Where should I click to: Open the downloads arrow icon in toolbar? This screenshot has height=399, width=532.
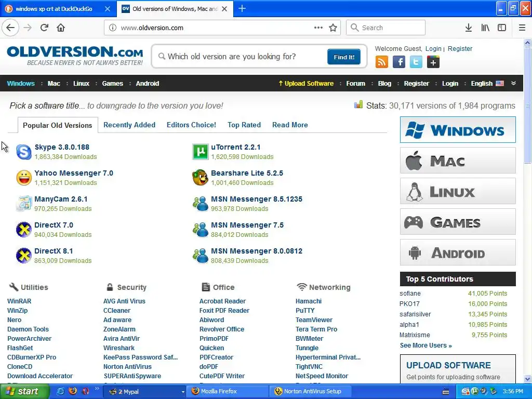469,28
